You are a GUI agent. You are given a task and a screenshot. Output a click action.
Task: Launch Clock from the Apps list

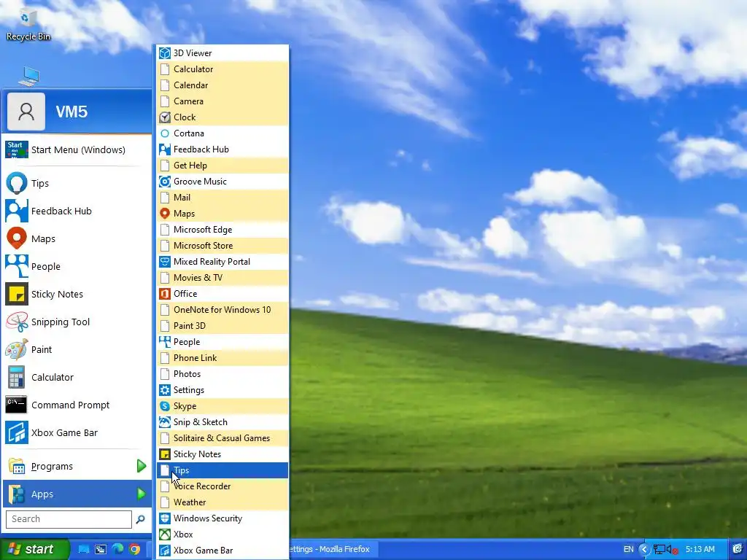pos(222,117)
